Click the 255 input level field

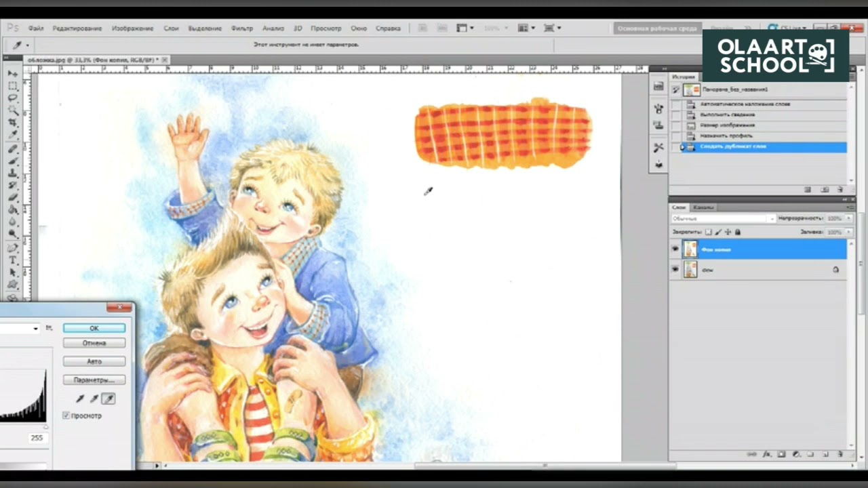point(37,438)
